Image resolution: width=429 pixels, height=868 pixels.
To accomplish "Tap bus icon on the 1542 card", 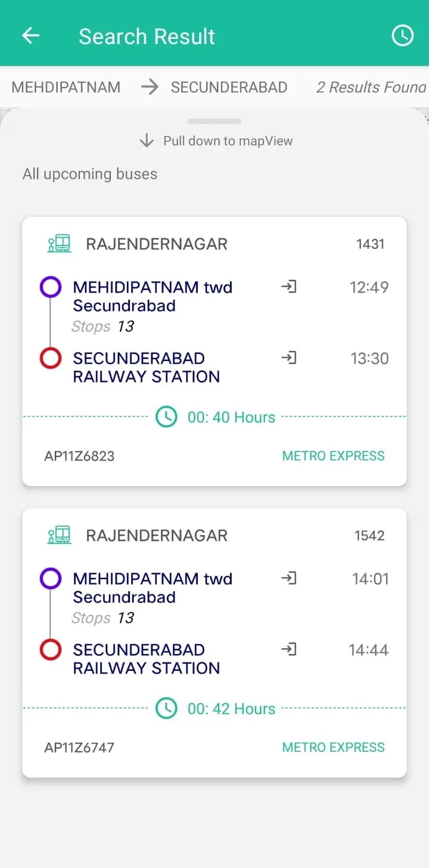I will click(60, 535).
